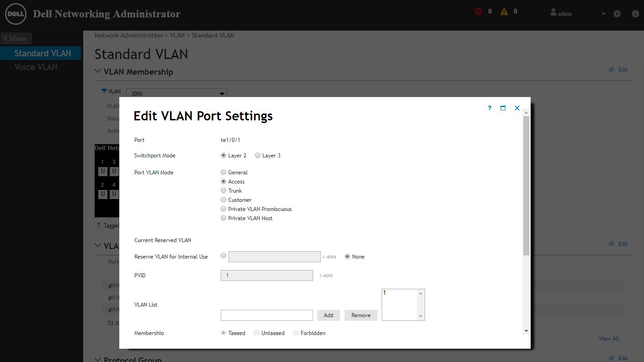Click the Edit VLAN Port Settings title
Viewport: 644px width, 362px height.
click(203, 116)
